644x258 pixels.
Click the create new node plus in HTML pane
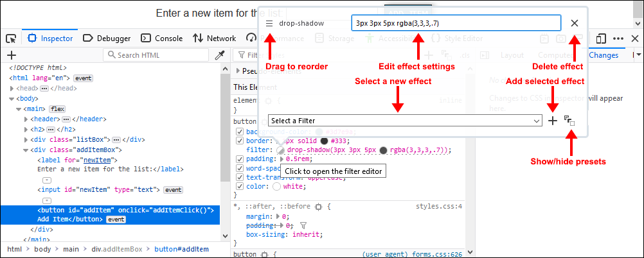click(x=12, y=55)
